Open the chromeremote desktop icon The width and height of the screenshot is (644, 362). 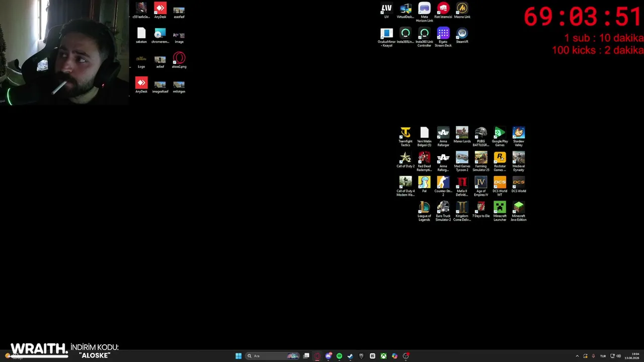click(x=160, y=36)
